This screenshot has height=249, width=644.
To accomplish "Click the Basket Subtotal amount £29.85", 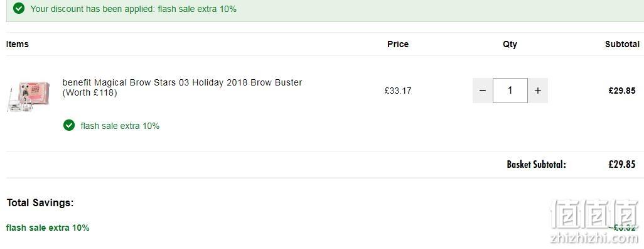I will (x=622, y=165).
